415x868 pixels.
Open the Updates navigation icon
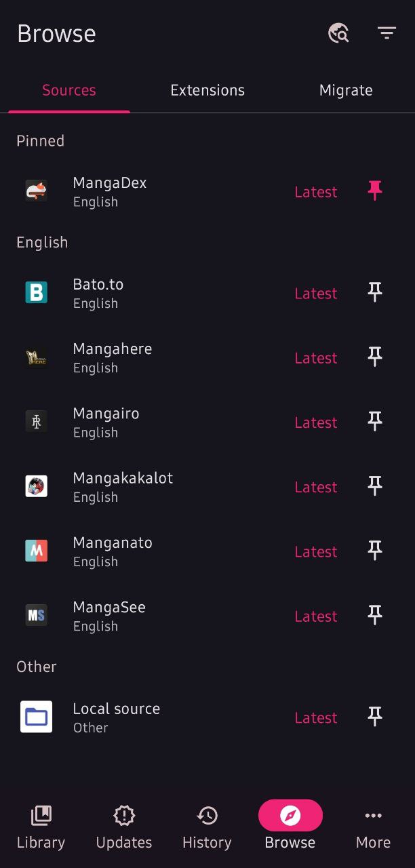point(124,815)
